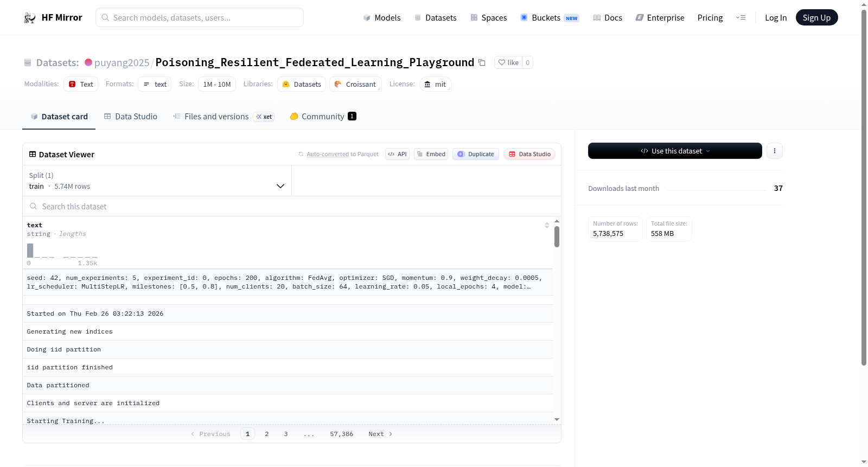Click the pagination ellipsis

pos(309,434)
